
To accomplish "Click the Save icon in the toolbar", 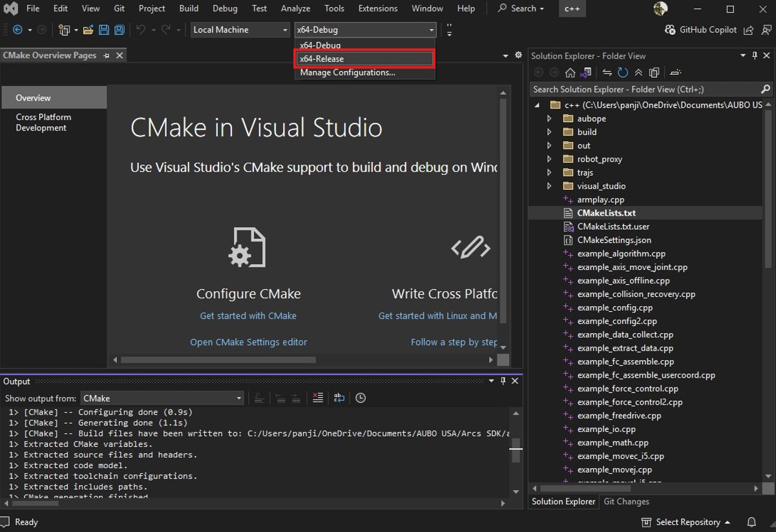I will [x=104, y=30].
